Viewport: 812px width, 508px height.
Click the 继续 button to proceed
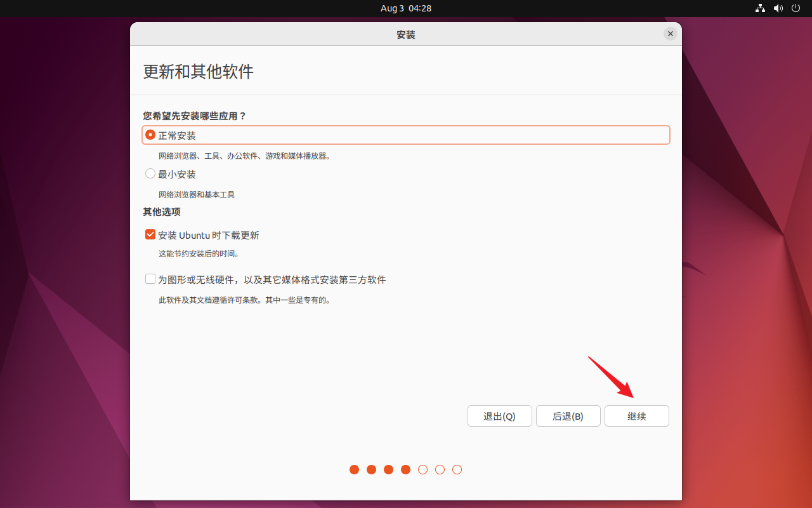tap(636, 416)
